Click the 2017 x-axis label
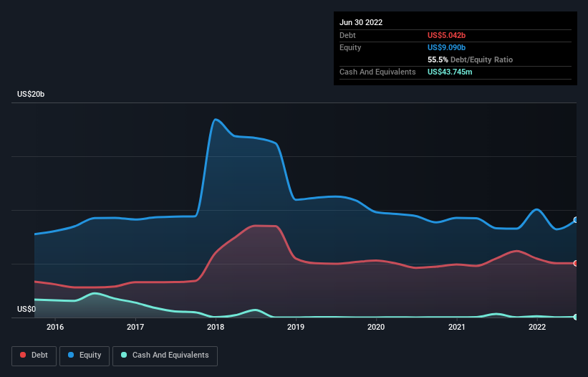The height and width of the screenshot is (377, 588). [135, 327]
